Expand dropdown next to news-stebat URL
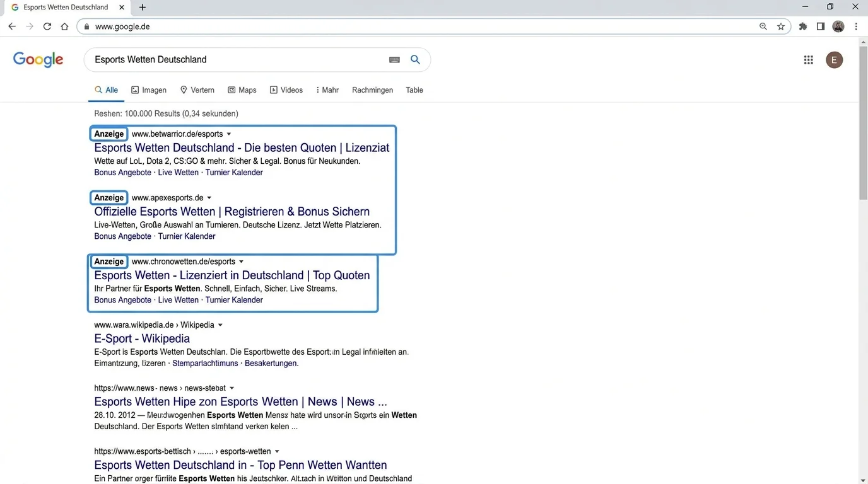Viewport: 868px width, 484px height. tap(232, 388)
